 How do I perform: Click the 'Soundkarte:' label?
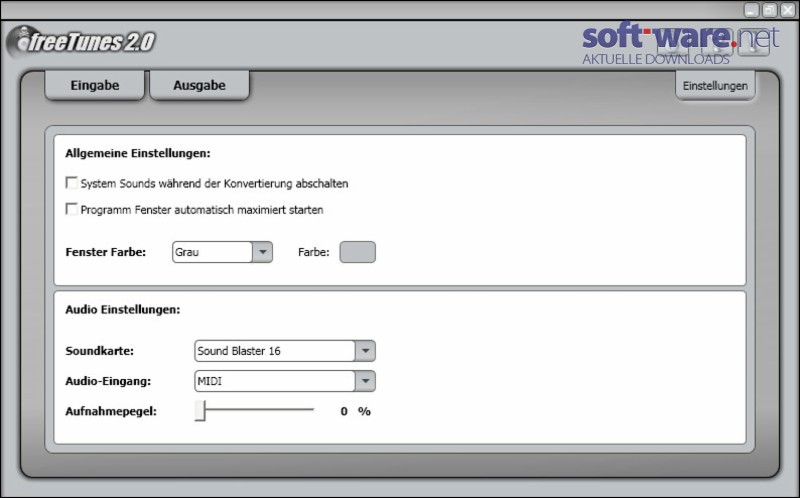click(x=99, y=351)
